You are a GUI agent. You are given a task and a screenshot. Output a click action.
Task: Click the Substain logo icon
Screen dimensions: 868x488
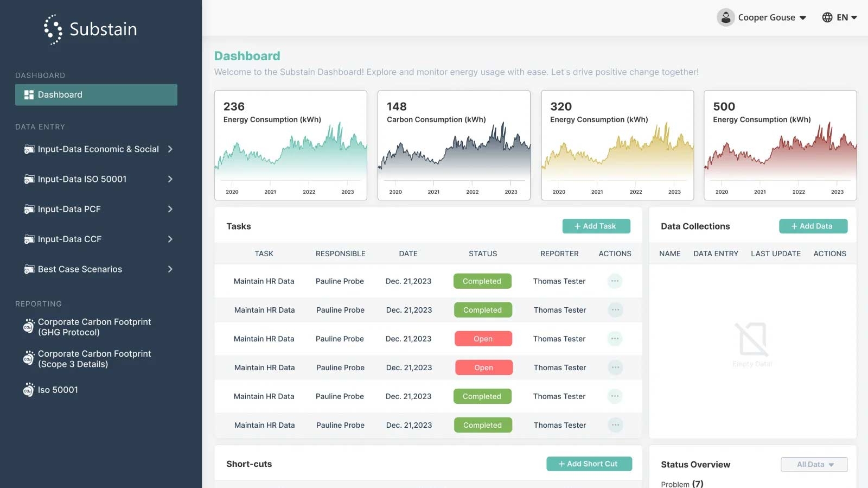coord(53,29)
